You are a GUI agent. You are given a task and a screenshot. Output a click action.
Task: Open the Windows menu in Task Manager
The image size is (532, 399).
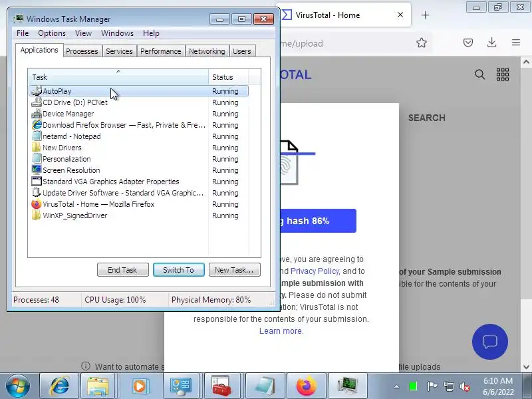(x=118, y=33)
